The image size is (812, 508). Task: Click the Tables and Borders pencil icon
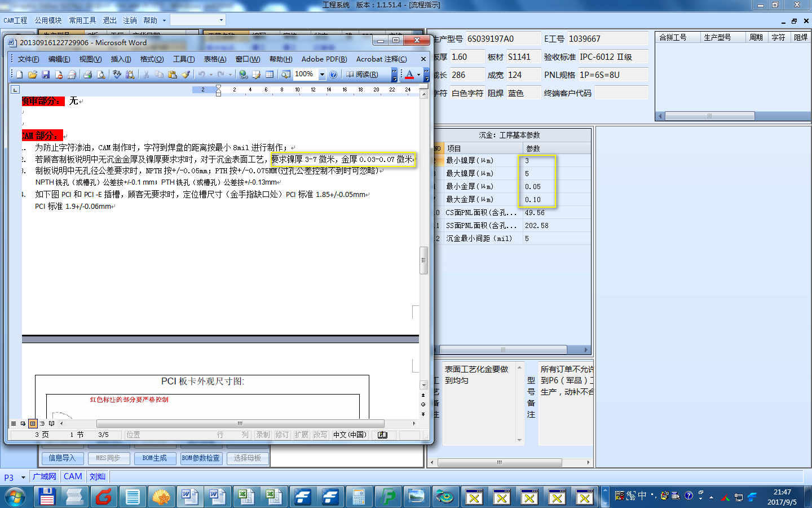257,75
